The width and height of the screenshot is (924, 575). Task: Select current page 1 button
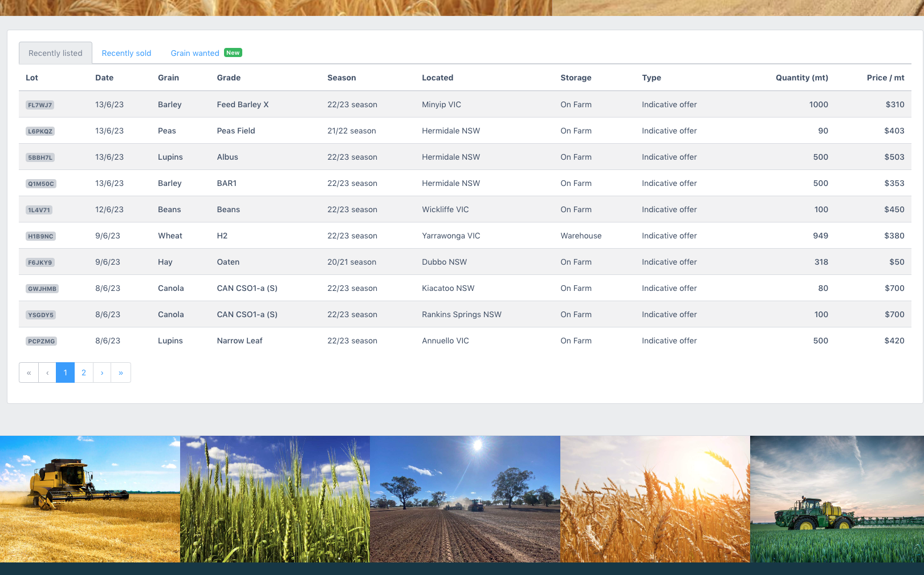pyautogui.click(x=66, y=372)
